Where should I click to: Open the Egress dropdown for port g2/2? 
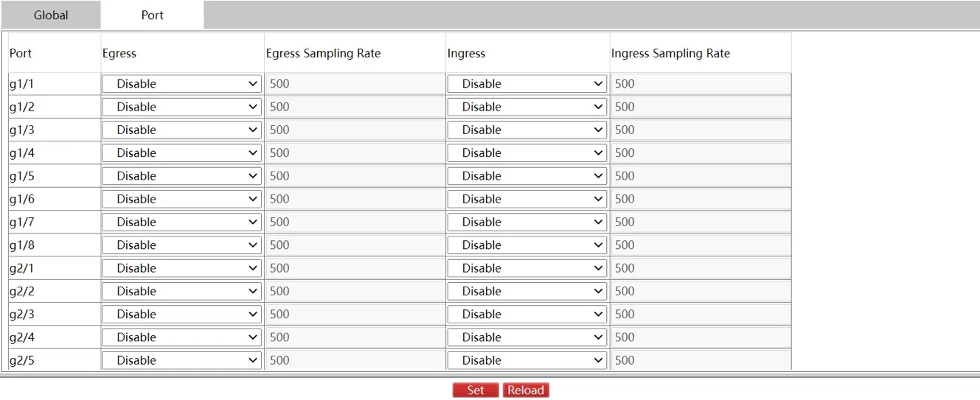[182, 291]
